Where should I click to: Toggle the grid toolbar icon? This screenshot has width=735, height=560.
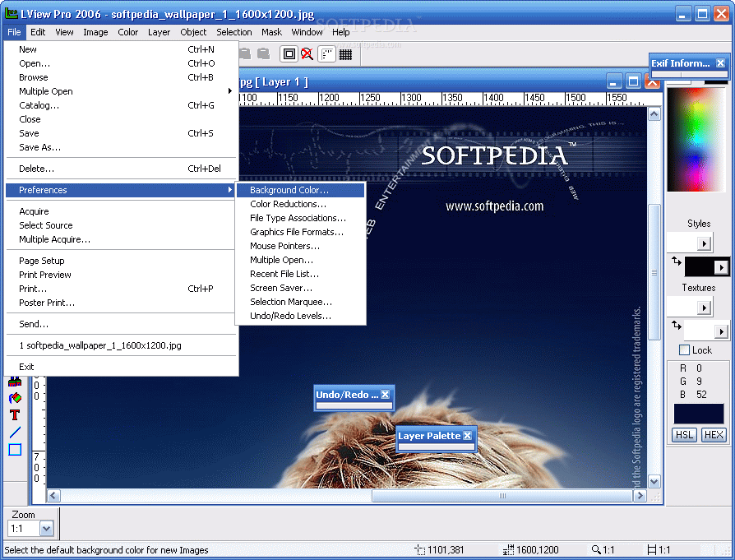pyautogui.click(x=345, y=54)
